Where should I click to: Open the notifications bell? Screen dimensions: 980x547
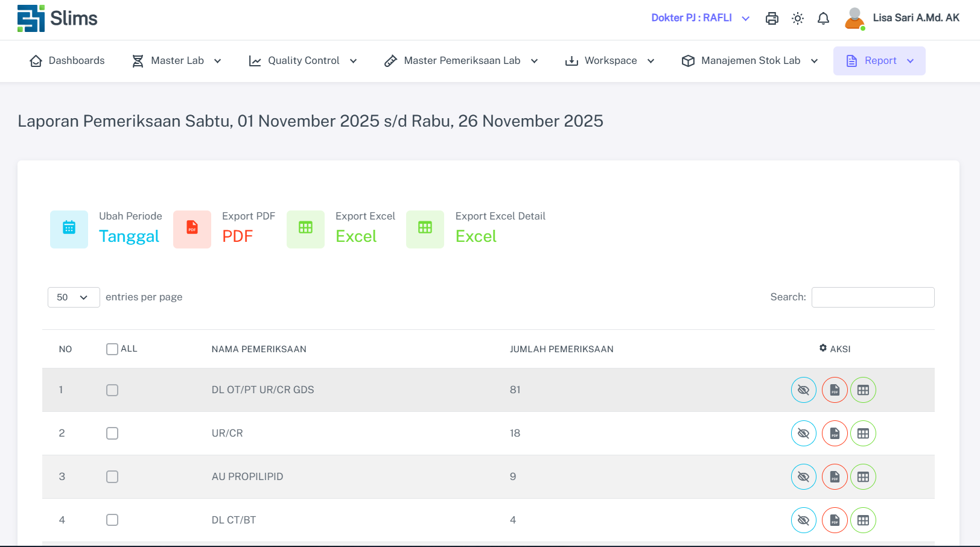(x=823, y=19)
